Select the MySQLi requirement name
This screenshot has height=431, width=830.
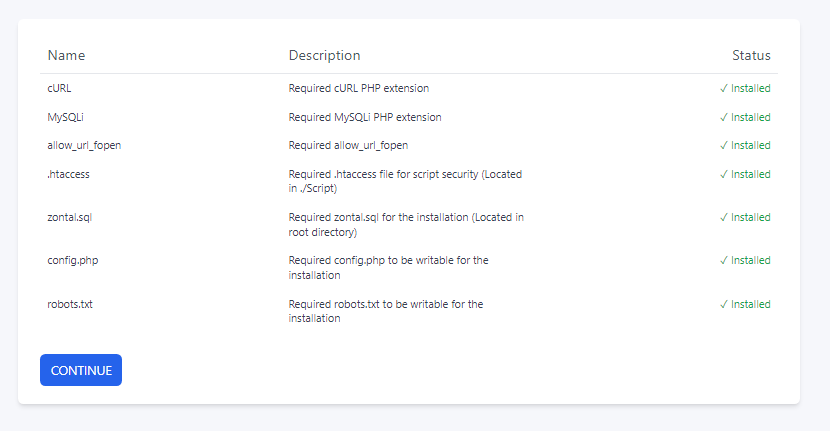point(66,117)
